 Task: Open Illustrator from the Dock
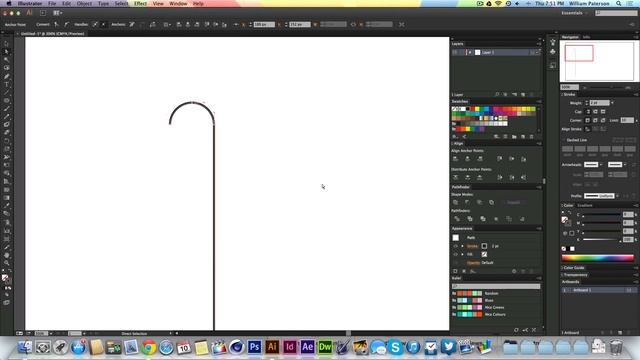272,347
